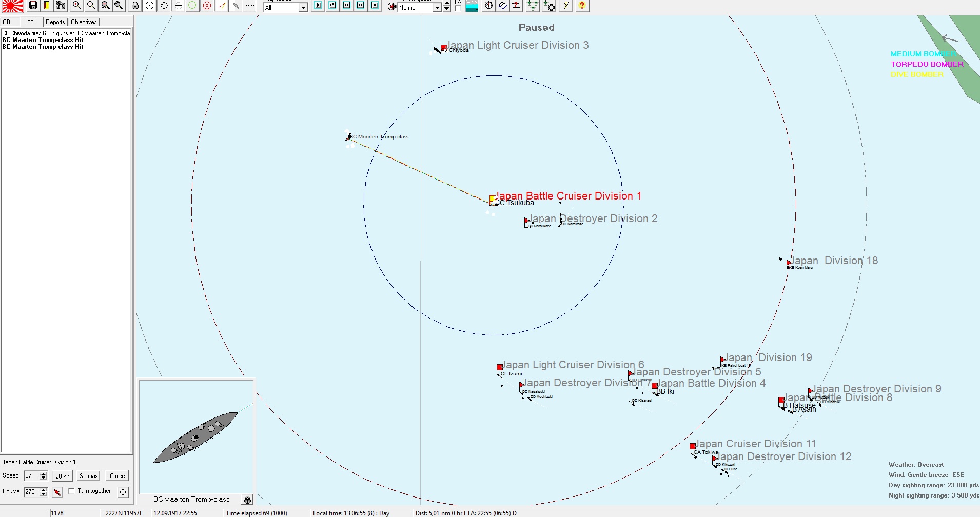The image size is (980, 517).
Task: Click the stopwatch icon
Action: [x=489, y=6]
